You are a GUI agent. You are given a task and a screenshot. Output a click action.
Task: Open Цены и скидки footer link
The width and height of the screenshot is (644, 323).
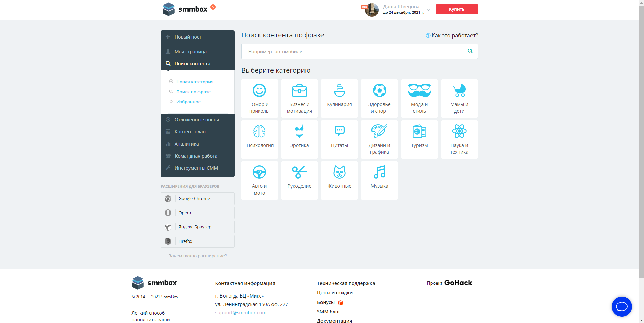[x=335, y=293]
